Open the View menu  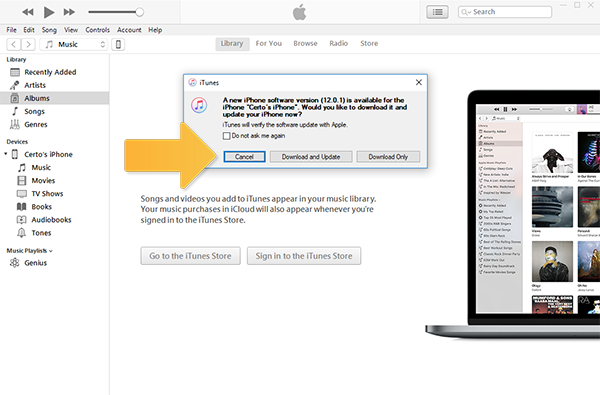point(71,30)
